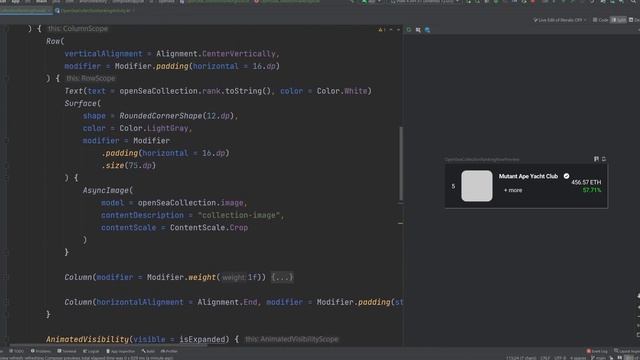Viewport: 640px width, 360px height.
Task: Open the Profiler tool window
Action: (169, 351)
